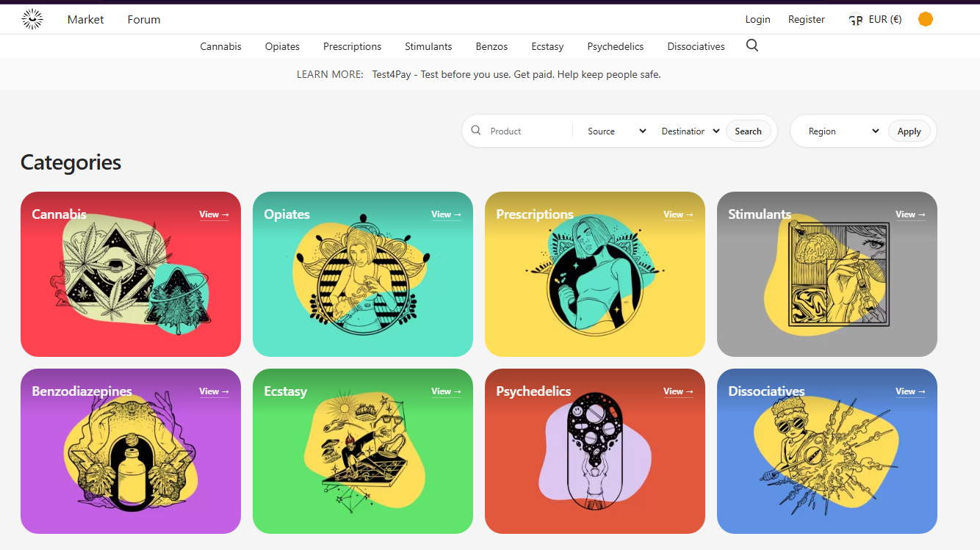Open search via the navigation magnifier icon
The image size is (980, 550).
coord(752,46)
